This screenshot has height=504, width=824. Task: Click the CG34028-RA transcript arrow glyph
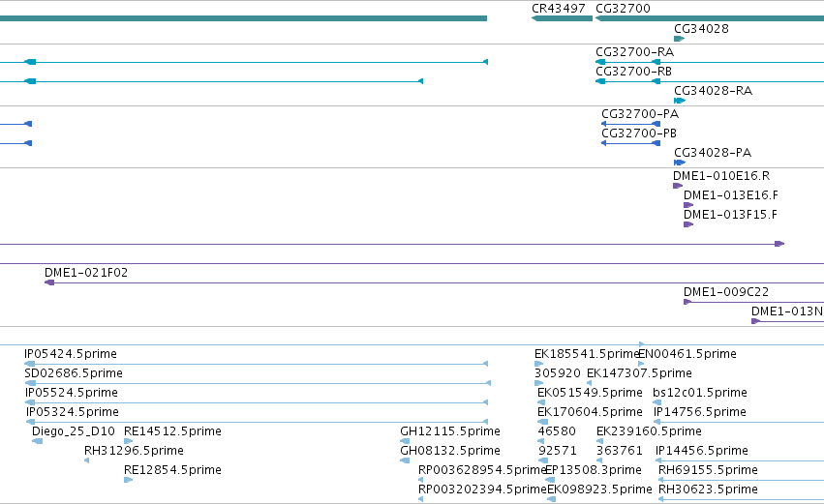point(680,101)
